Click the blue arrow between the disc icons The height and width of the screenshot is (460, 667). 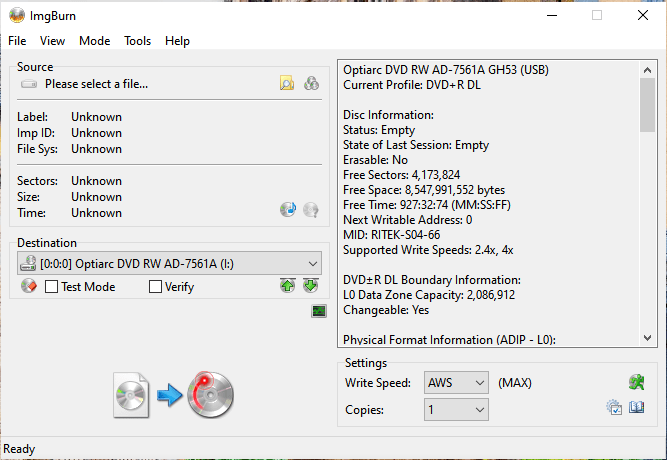pos(169,395)
